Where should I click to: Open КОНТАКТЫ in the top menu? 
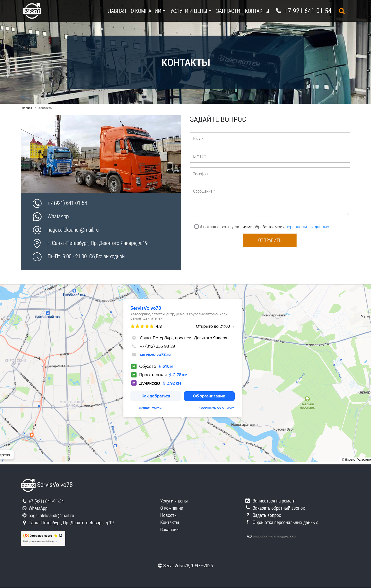pos(257,11)
